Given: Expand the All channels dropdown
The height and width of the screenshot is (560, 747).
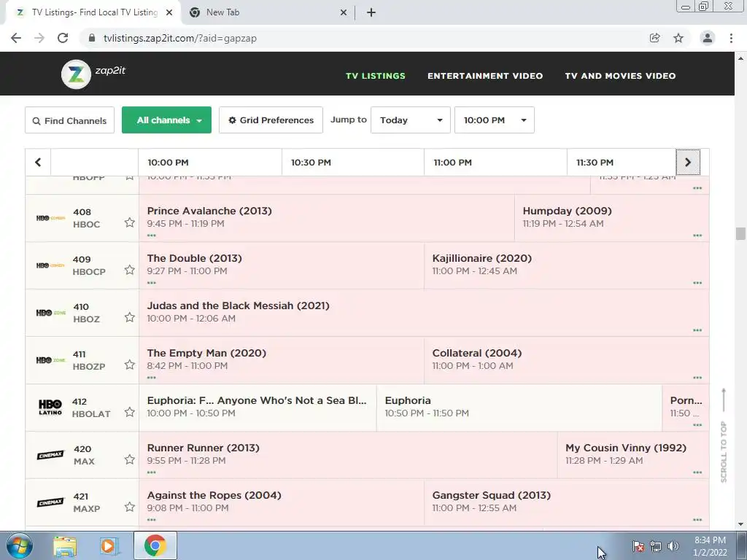Looking at the screenshot, I should coord(166,120).
